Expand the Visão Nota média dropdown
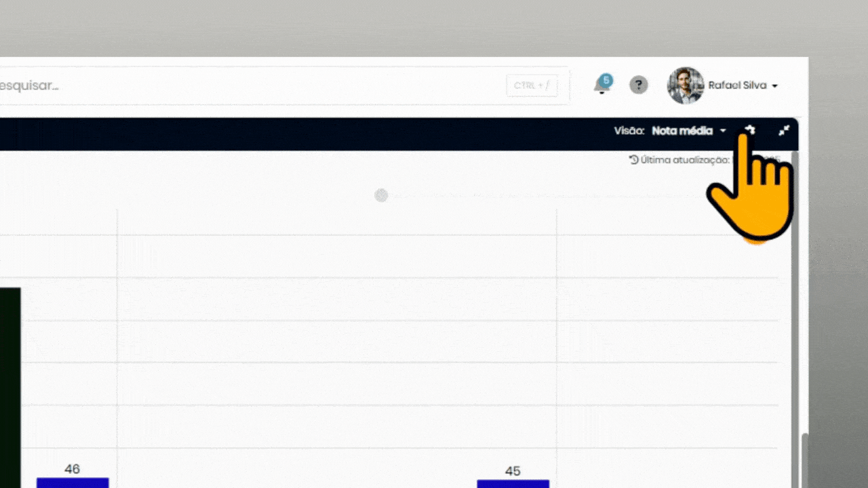 pyautogui.click(x=688, y=131)
